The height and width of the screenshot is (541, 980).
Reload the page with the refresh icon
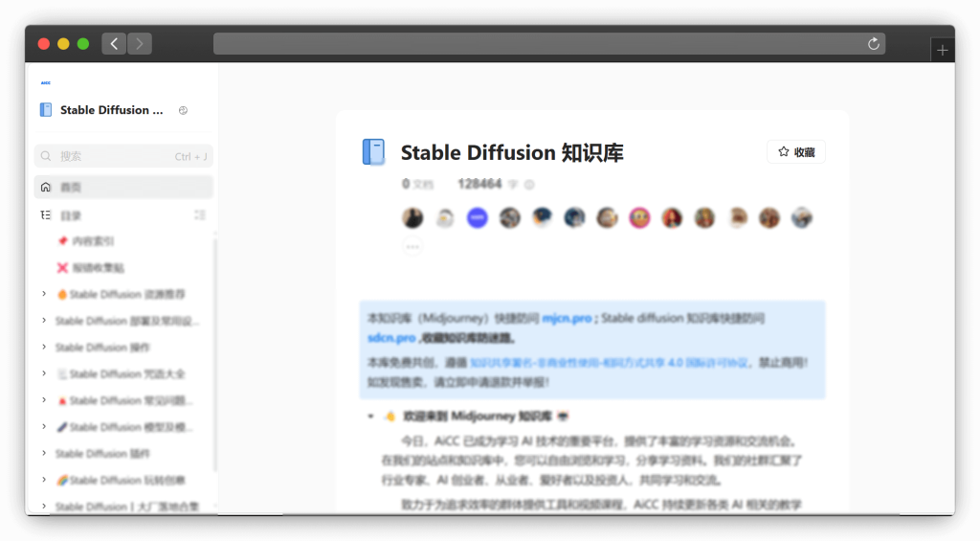pos(873,44)
